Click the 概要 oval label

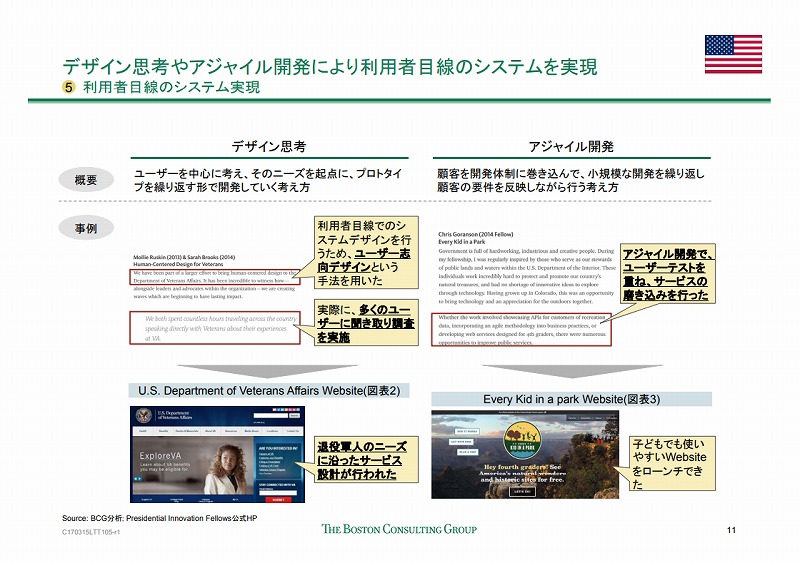(x=86, y=180)
